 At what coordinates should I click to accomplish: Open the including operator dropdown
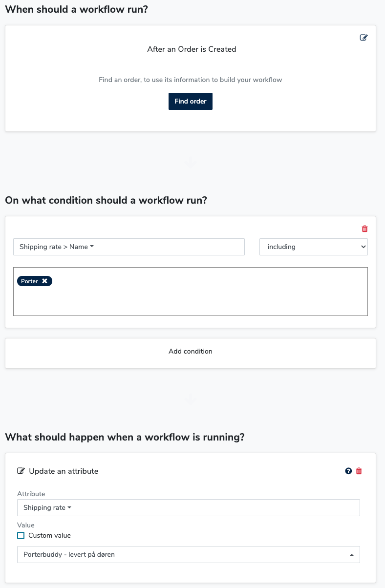(x=313, y=247)
